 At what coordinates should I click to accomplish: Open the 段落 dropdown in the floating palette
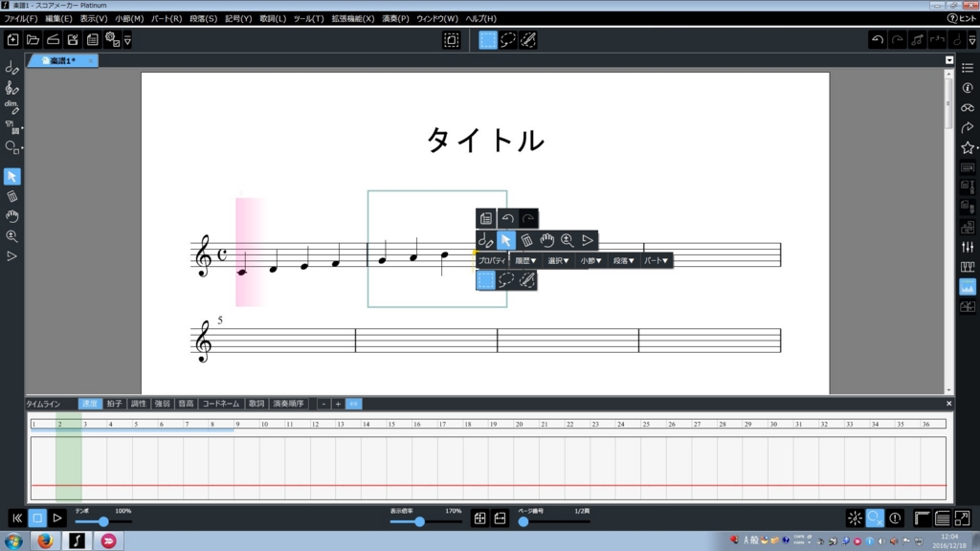pyautogui.click(x=623, y=260)
